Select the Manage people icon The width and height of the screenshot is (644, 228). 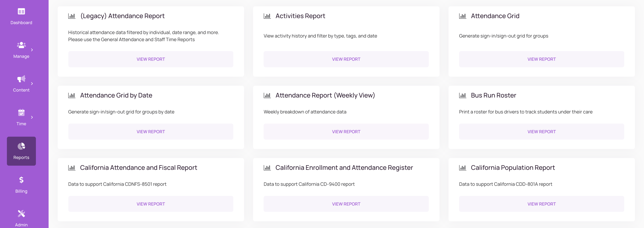21,45
